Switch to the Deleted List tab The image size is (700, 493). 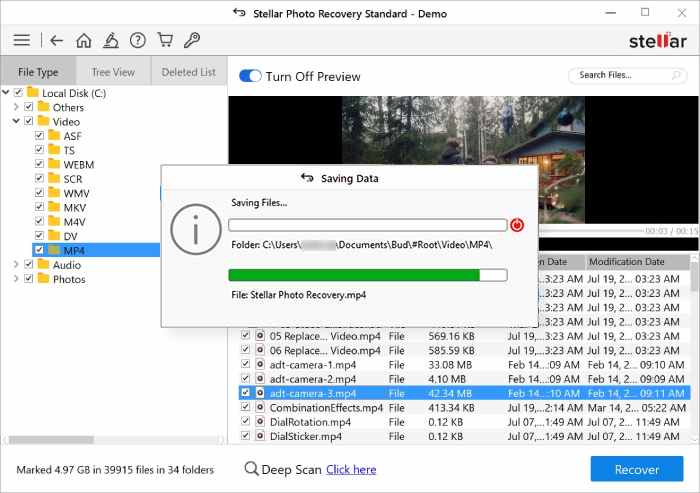click(189, 71)
